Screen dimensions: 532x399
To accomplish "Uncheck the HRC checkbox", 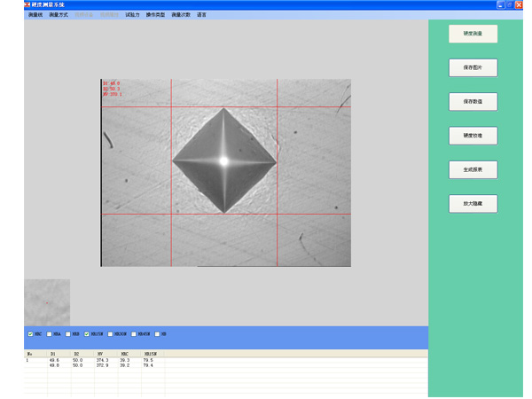I will pos(31,334).
